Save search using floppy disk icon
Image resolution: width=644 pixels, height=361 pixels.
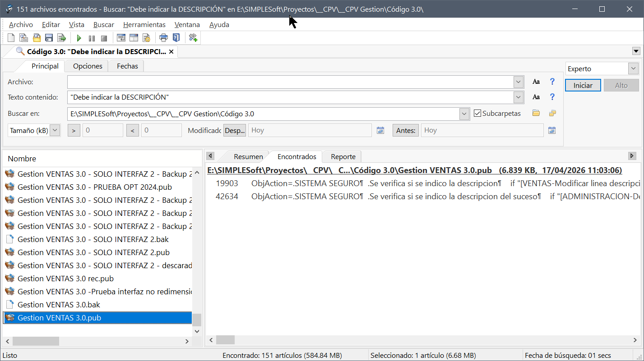click(49, 38)
